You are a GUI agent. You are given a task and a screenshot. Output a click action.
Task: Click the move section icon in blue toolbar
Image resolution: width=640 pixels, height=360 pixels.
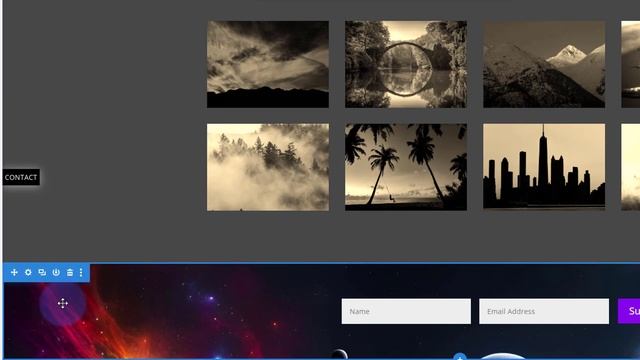pos(14,272)
